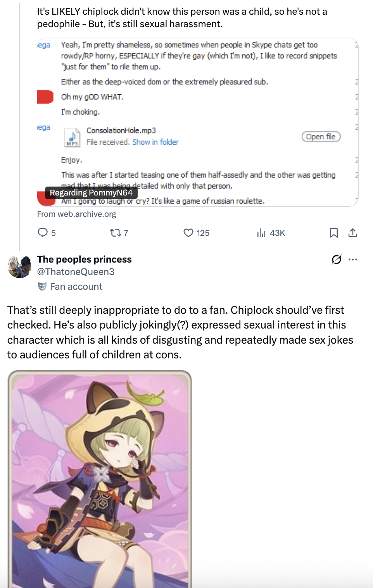
Task: Click the Fan account label
Action: point(76,287)
